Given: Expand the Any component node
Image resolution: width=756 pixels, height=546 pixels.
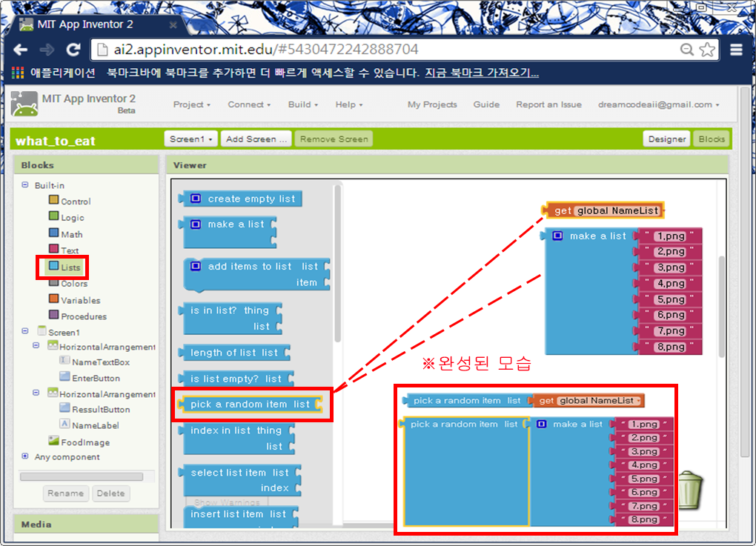Looking at the screenshot, I should [x=25, y=456].
